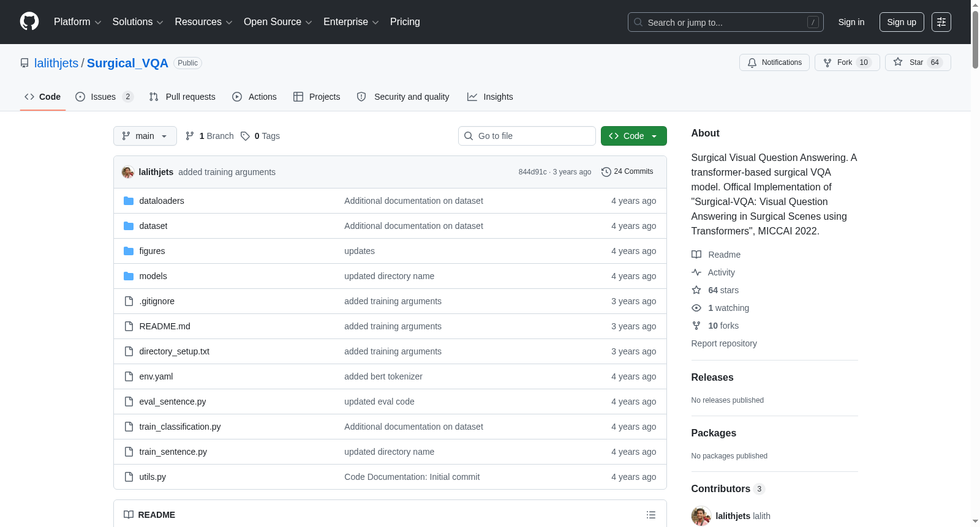This screenshot has width=980, height=527.
Task: Click the Sign in link
Action: tap(851, 22)
